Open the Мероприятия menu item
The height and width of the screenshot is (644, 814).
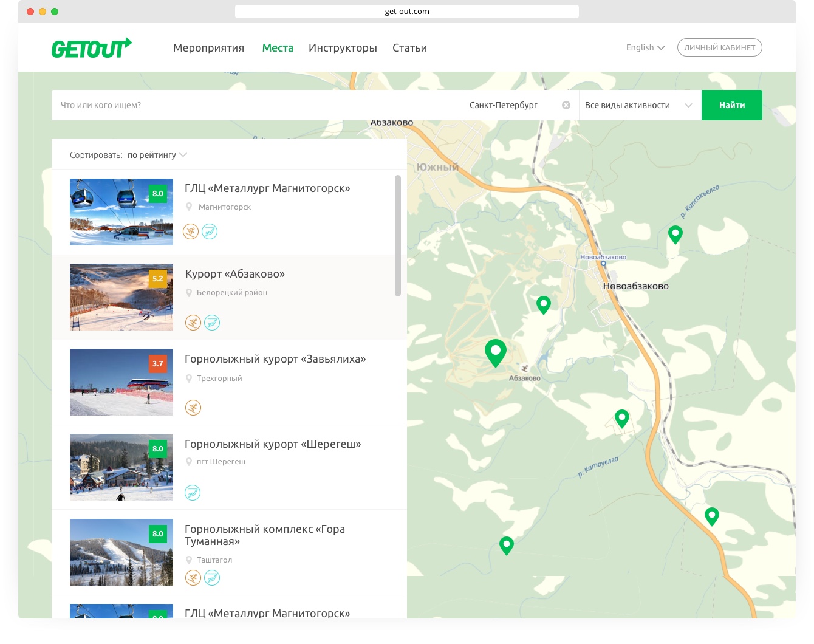click(x=208, y=48)
